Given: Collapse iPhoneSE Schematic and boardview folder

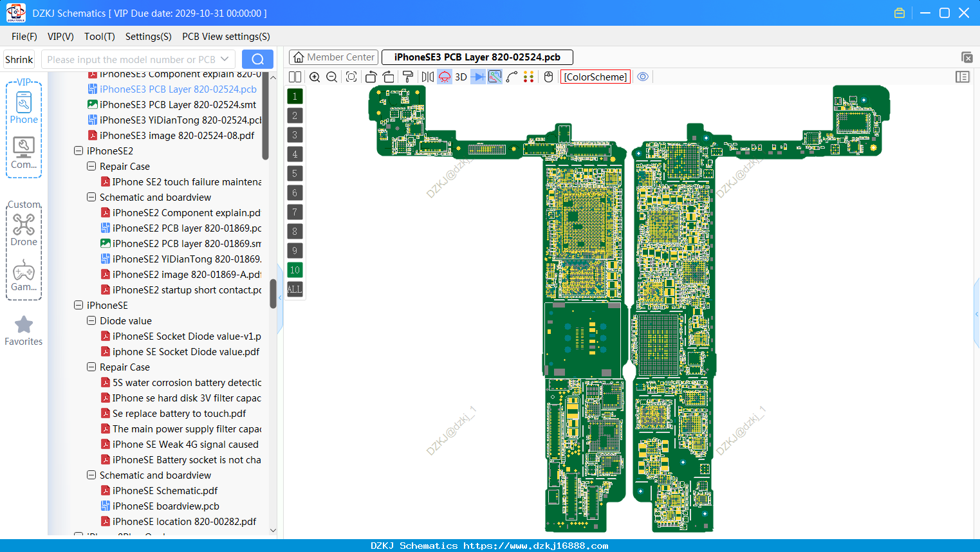Looking at the screenshot, I should click(x=91, y=475).
